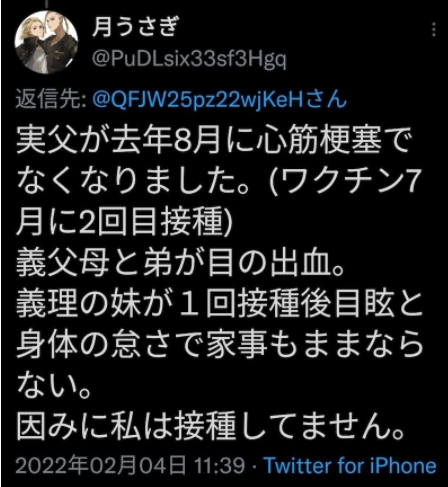Click the 返信先 label text
This screenshot has width=448, height=487.
(x=51, y=99)
